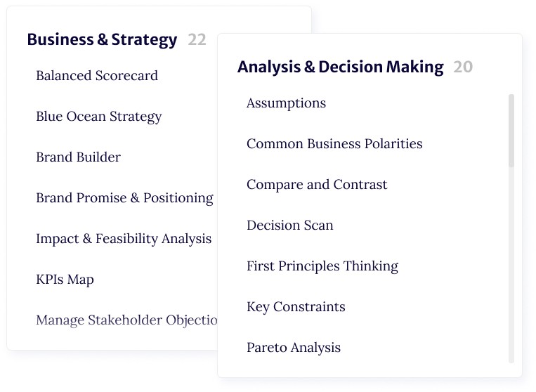The height and width of the screenshot is (392, 536).
Task: Select Impact & Feasibility Analysis
Action: 124,239
